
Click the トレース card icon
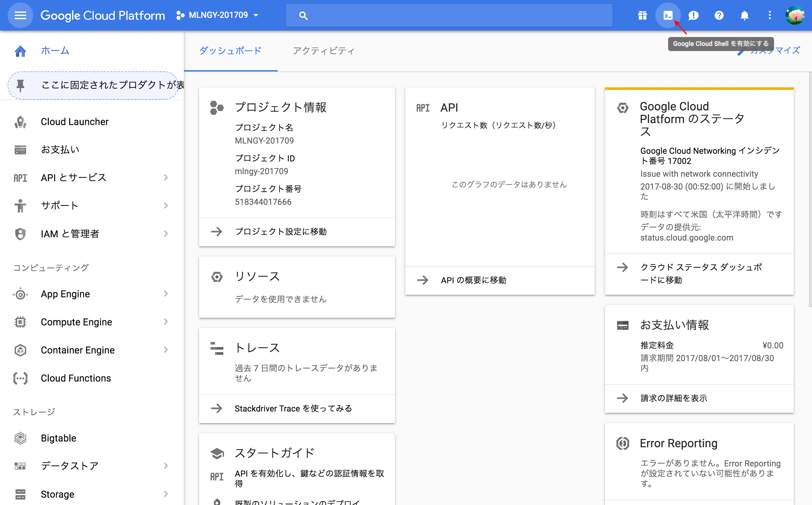pyautogui.click(x=217, y=348)
